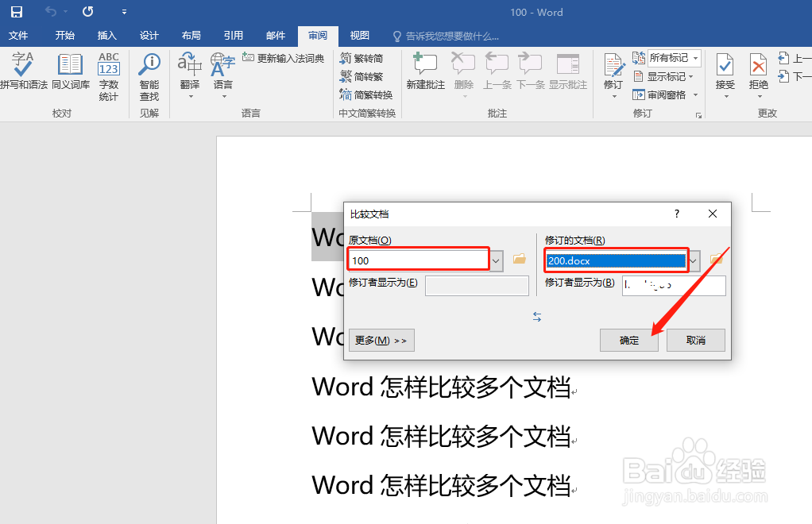Run 拼写和语法 check
Image resolution: width=812 pixels, height=524 pixels.
click(x=23, y=71)
